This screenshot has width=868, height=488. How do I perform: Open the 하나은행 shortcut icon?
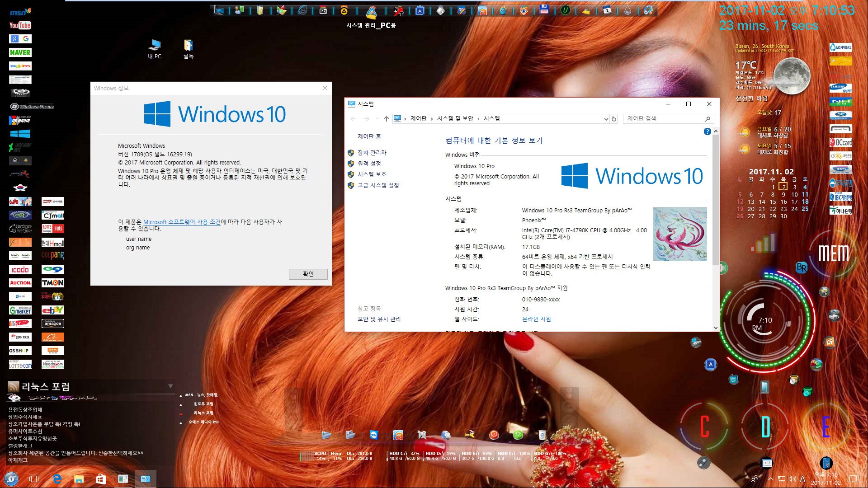click(x=841, y=211)
